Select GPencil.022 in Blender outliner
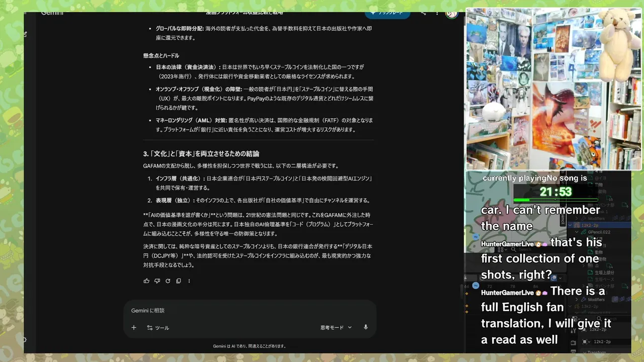This screenshot has width=644, height=362. click(599, 232)
